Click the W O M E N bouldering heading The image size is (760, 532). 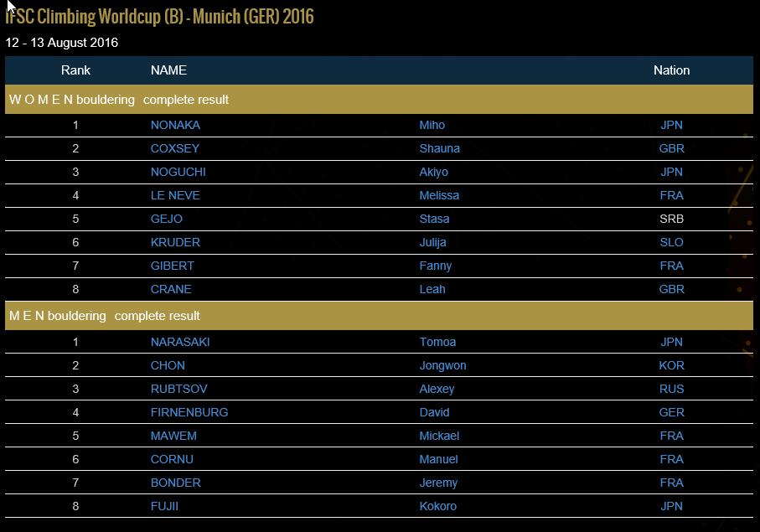pos(72,100)
